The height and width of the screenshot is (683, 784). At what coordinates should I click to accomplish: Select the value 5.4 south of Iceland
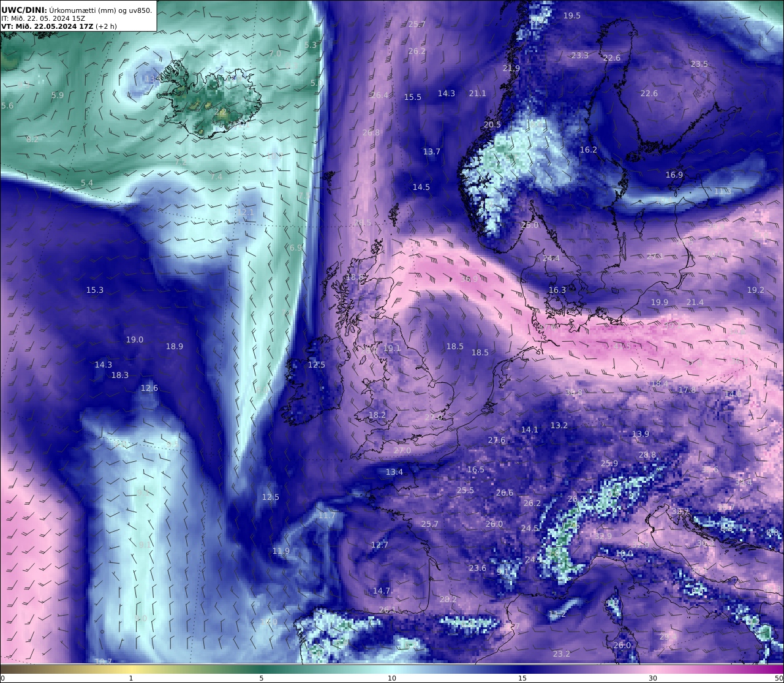pyautogui.click(x=87, y=183)
